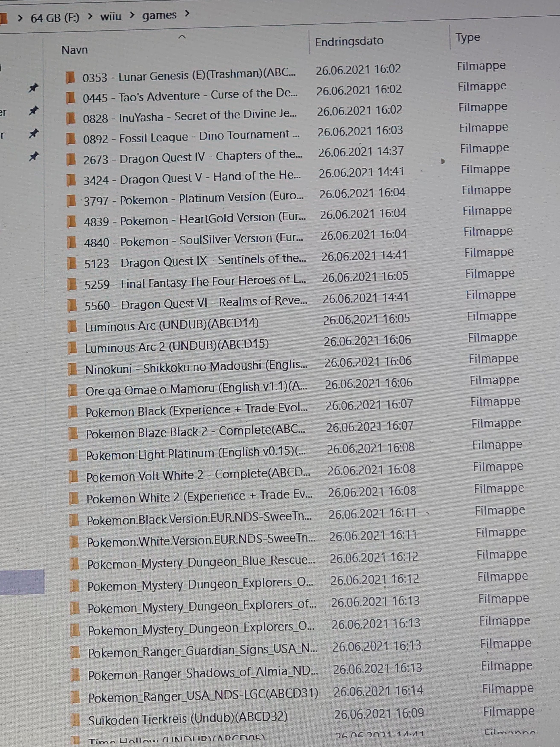
Task: Expand the chevron after games breadcrumb
Action: click(x=187, y=13)
